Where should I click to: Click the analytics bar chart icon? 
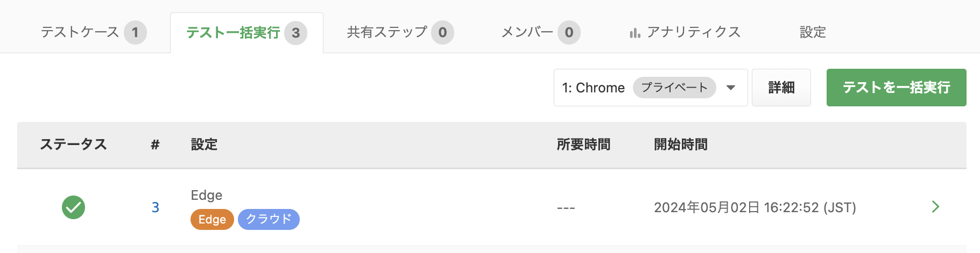click(x=635, y=33)
